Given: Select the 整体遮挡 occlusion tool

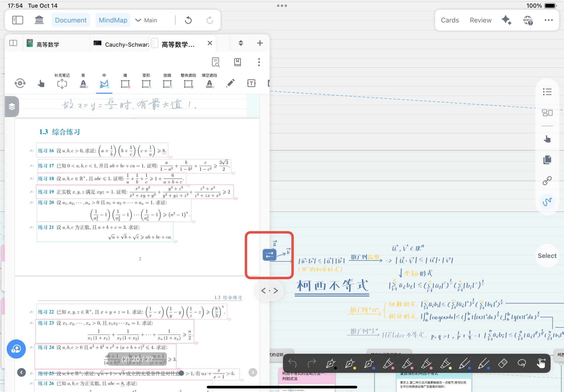Looking at the screenshot, I should click(188, 84).
